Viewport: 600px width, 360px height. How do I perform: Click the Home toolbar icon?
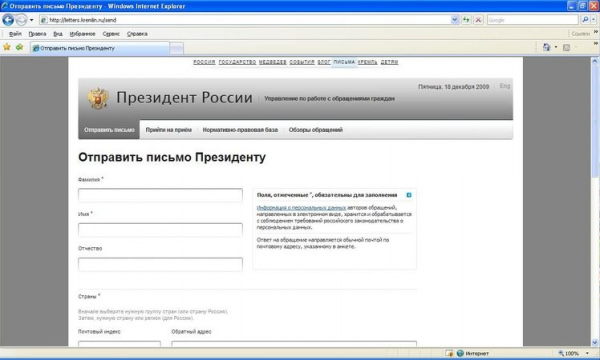pos(546,47)
